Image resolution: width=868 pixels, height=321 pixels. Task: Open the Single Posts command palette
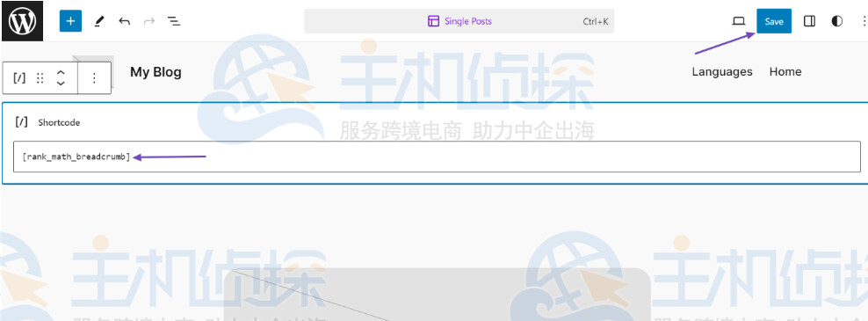tap(459, 21)
